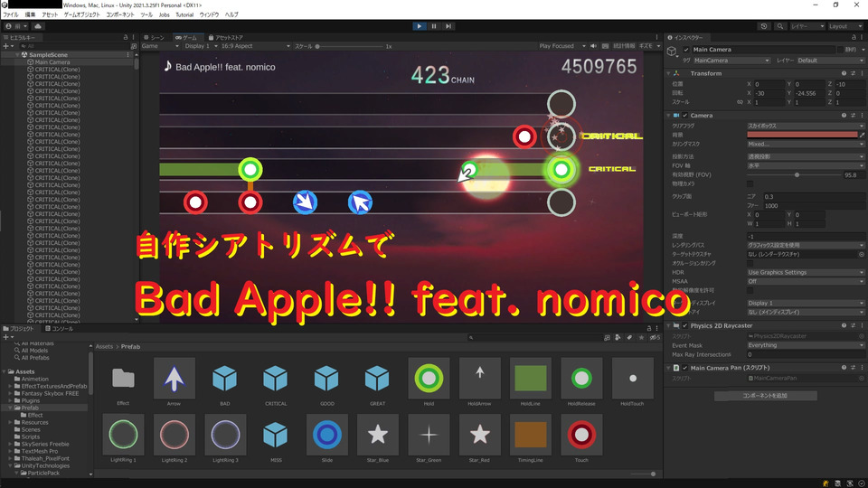
Task: Toggle the Camera component enabled checkbox
Action: [x=684, y=116]
